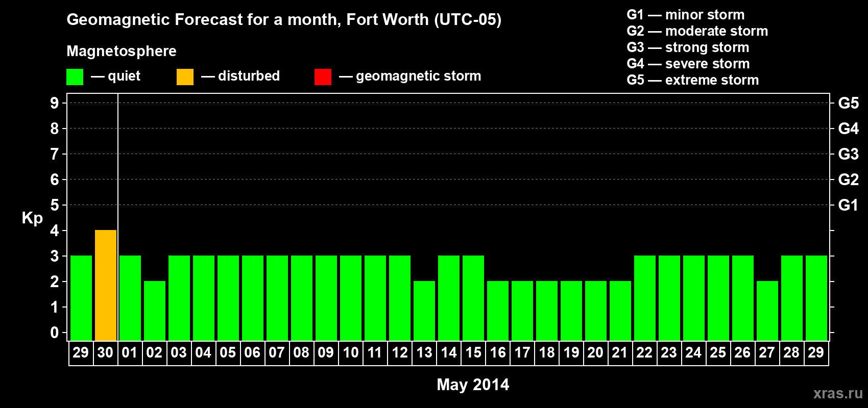
Task: Click the chart title Geomagnetic Forecast text
Action: (284, 19)
